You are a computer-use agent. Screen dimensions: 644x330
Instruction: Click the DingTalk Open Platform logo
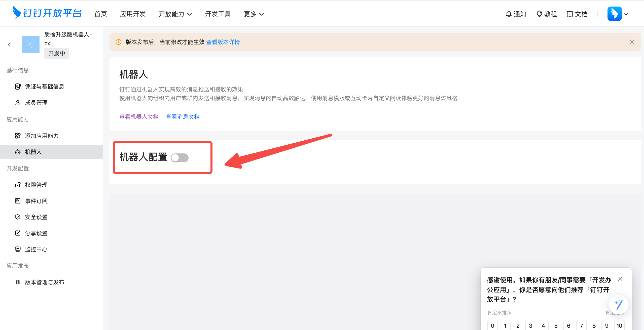pos(47,13)
